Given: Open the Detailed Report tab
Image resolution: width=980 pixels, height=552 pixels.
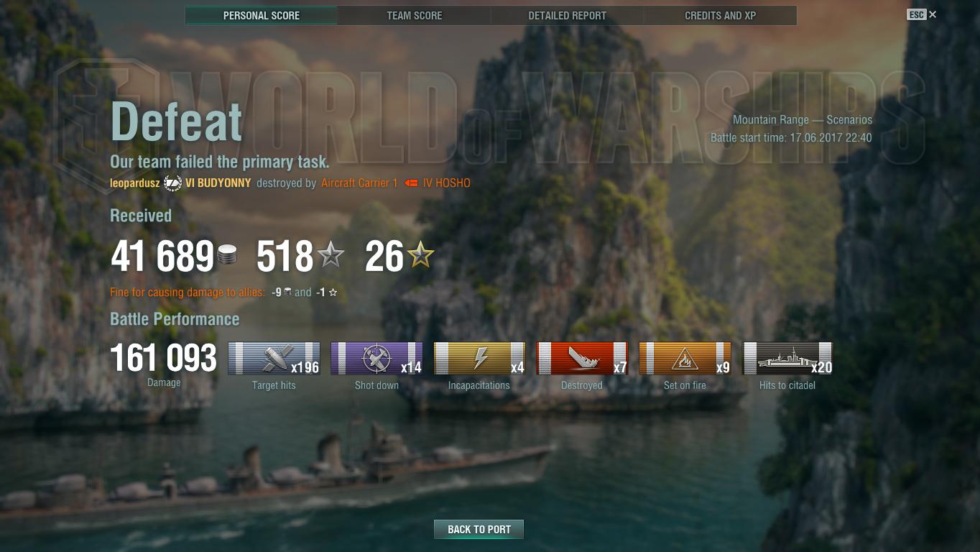Looking at the screenshot, I should (568, 15).
